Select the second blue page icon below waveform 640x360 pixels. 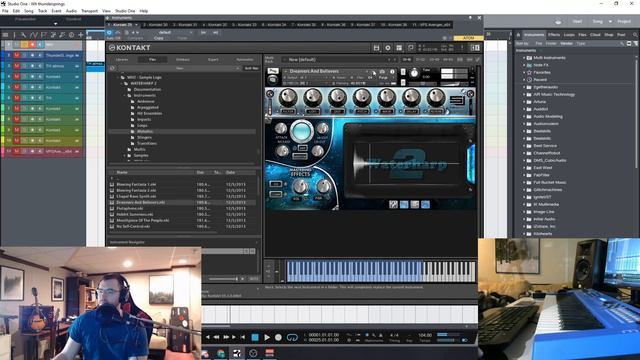[x=404, y=204]
